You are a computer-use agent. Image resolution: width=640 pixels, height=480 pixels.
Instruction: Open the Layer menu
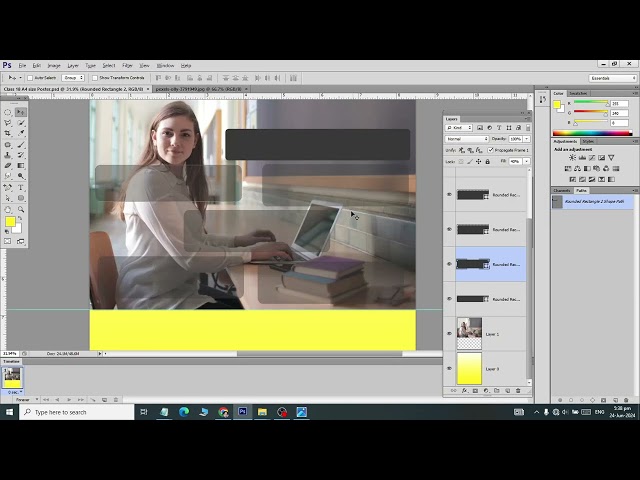coord(73,65)
